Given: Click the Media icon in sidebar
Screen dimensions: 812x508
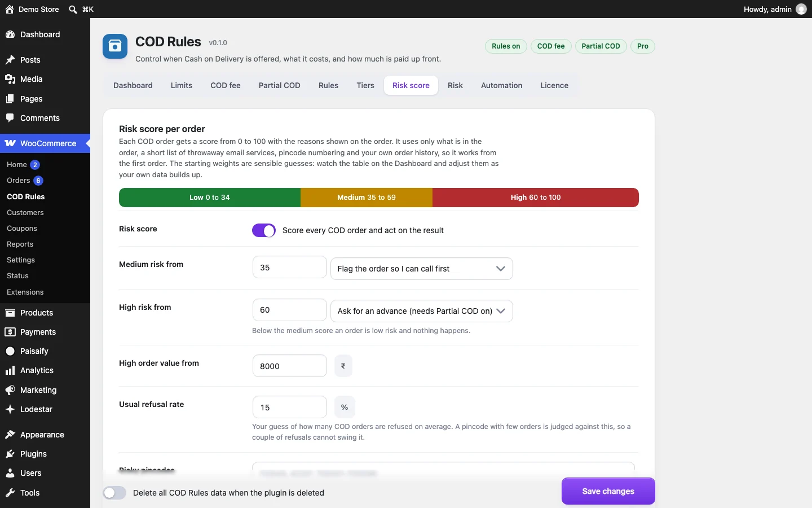Looking at the screenshot, I should pyautogui.click(x=10, y=79).
